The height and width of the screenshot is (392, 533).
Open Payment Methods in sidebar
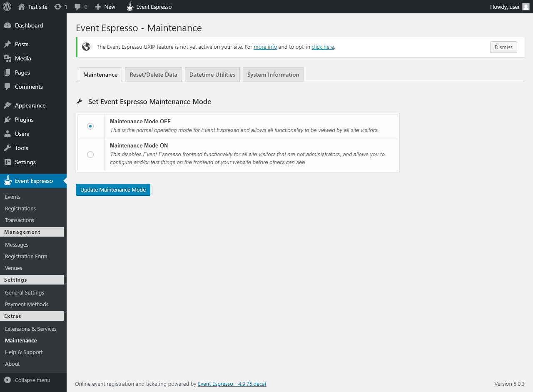(27, 304)
